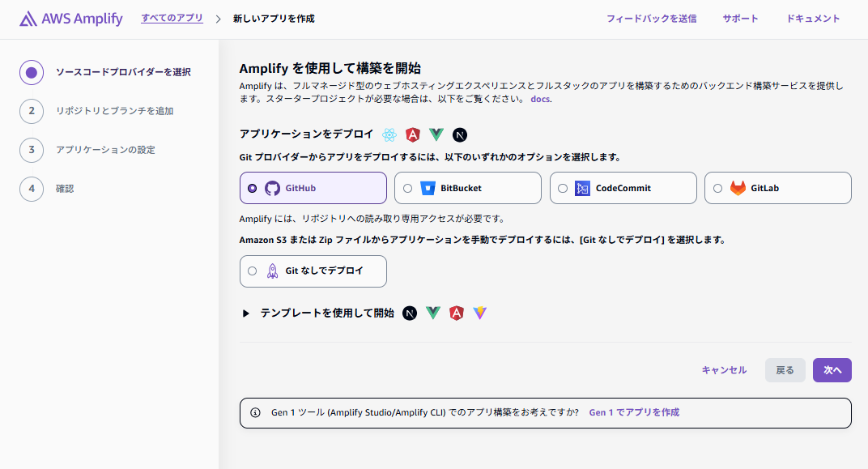Click the Next.js icon in template row
This screenshot has width=868, height=469.
coord(410,313)
